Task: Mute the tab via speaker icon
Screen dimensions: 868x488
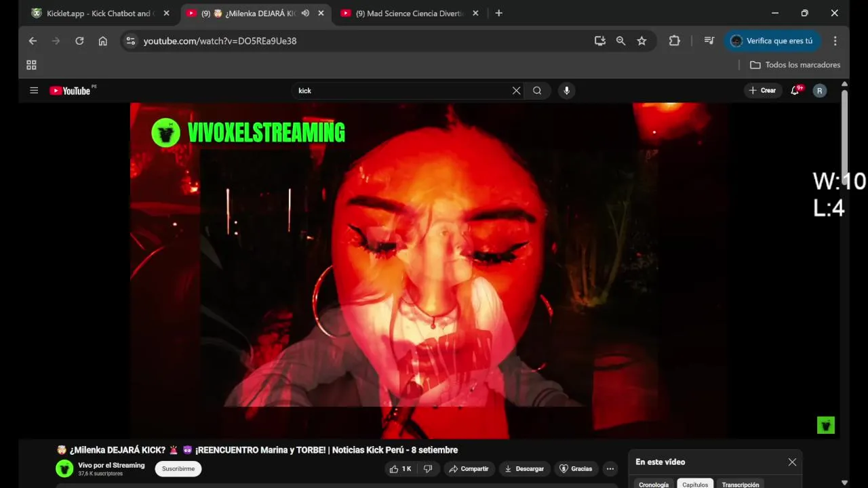Action: [305, 14]
